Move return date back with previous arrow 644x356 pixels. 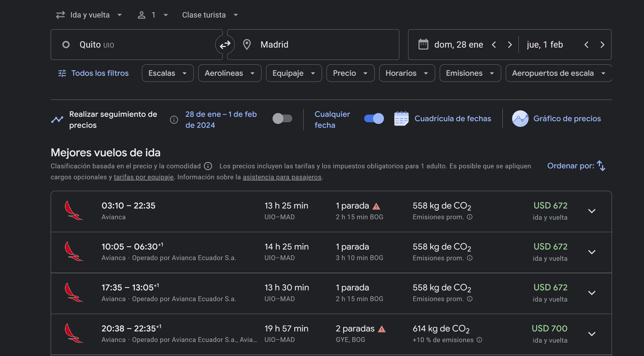coord(586,45)
